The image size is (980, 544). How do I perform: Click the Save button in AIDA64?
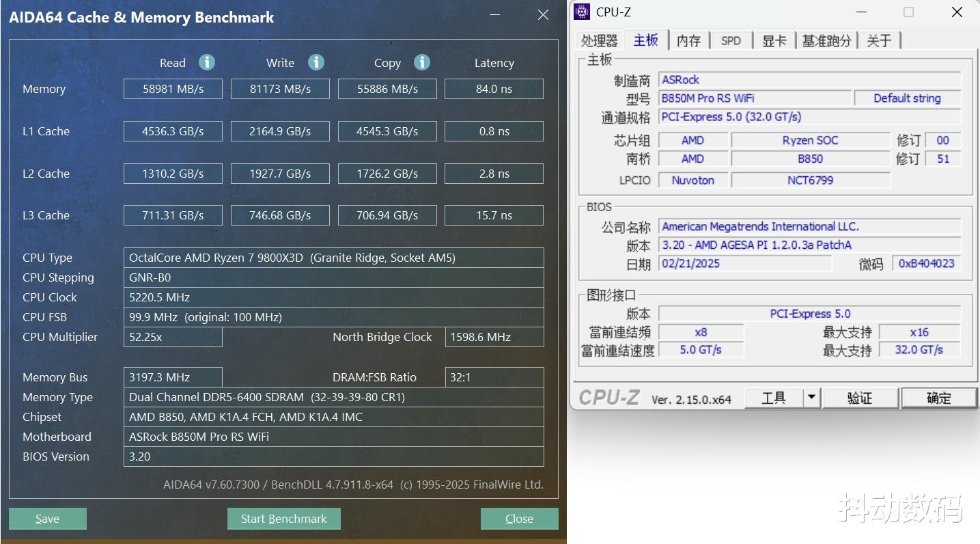point(48,519)
